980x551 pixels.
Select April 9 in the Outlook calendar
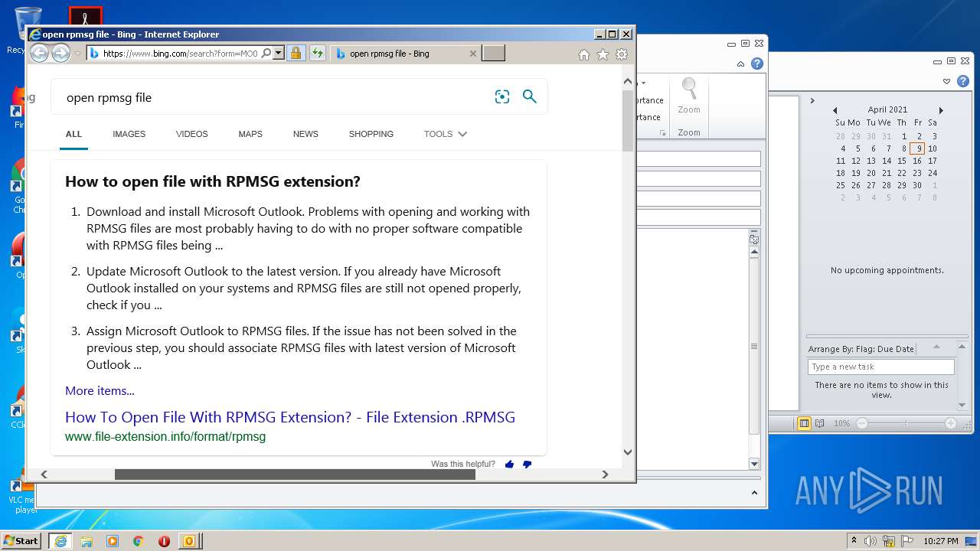[917, 148]
